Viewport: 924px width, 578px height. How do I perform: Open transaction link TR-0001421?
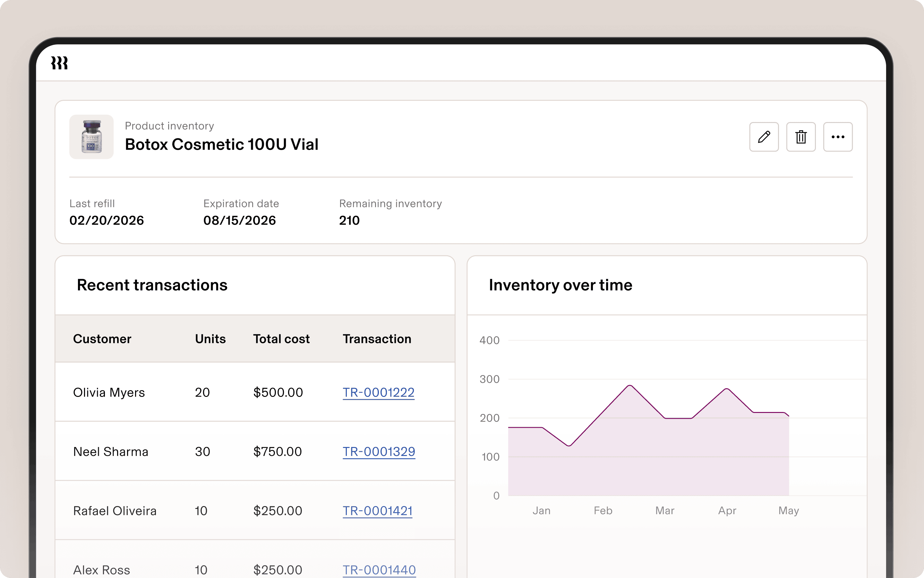[x=377, y=511]
